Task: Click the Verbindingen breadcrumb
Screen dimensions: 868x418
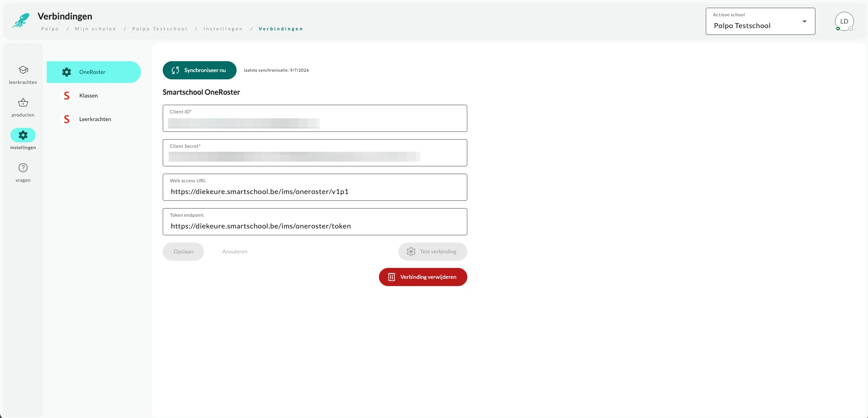Action: (x=281, y=29)
